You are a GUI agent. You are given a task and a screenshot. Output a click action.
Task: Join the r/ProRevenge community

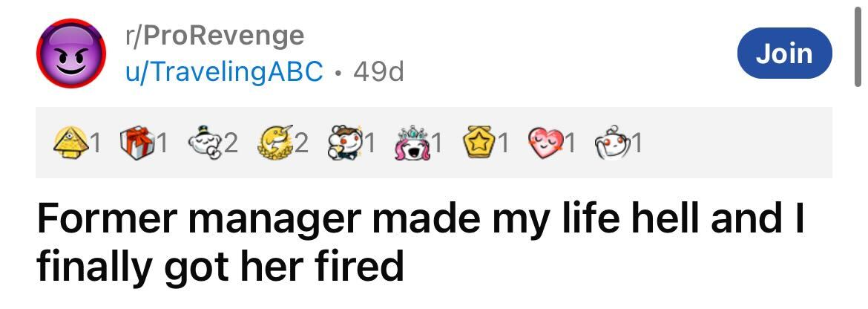[x=784, y=53]
